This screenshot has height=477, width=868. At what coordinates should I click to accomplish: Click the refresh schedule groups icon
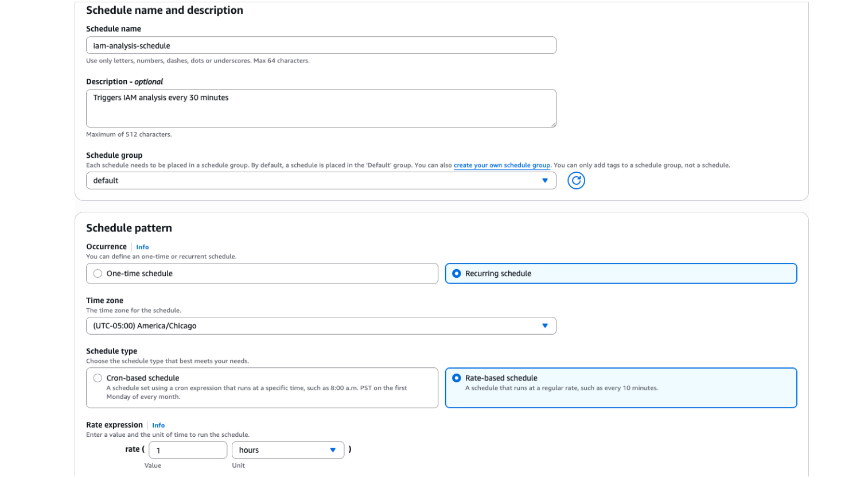[576, 181]
